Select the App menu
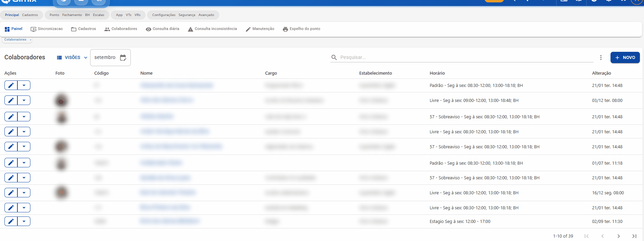The width and height of the screenshot is (644, 241). [119, 15]
